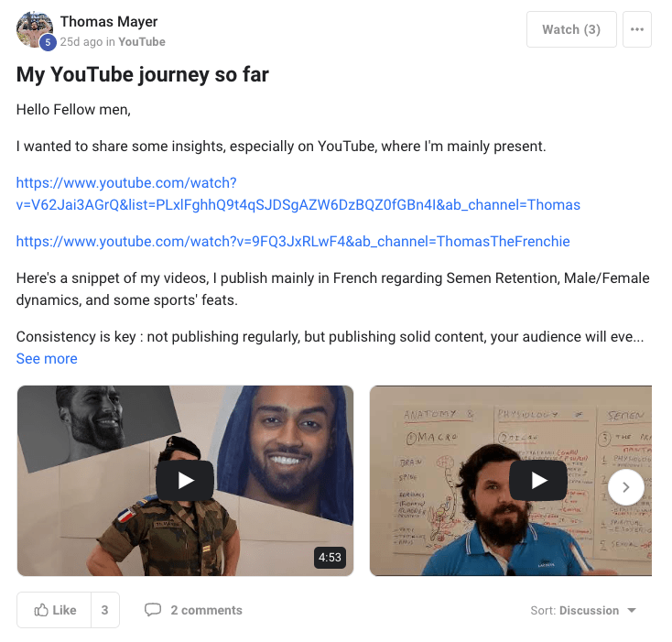Play the second whiteboard video
672x642 pixels.
coord(538,481)
